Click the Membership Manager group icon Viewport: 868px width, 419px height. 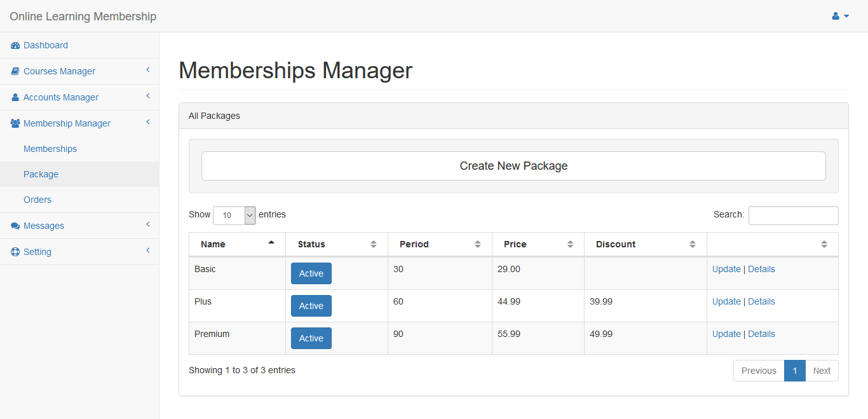[15, 123]
